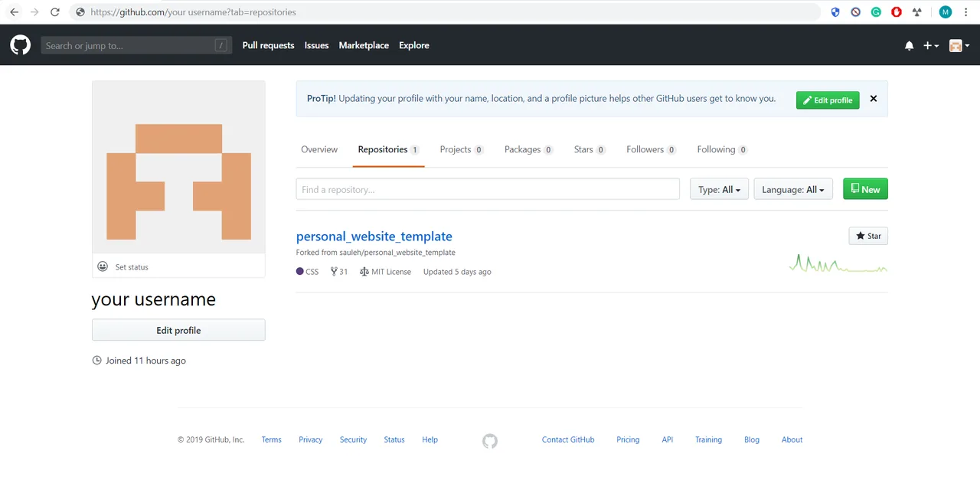Switch to the Stars tab

click(x=590, y=149)
